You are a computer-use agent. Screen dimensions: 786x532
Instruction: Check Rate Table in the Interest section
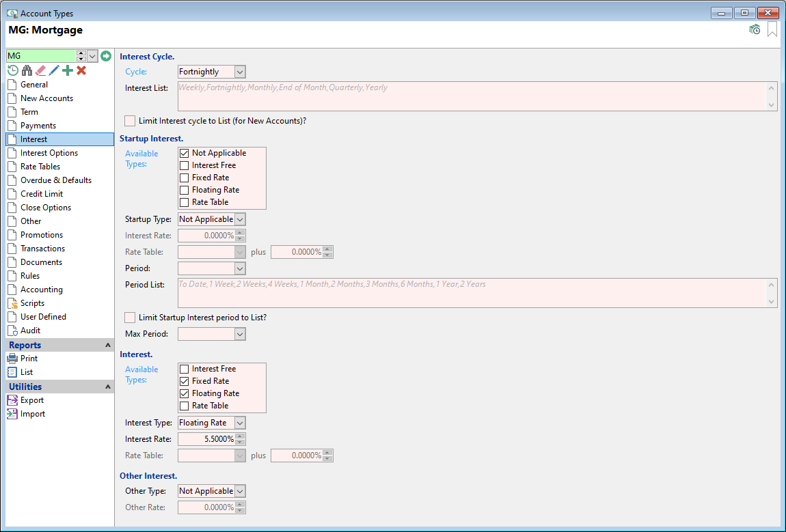click(x=184, y=406)
